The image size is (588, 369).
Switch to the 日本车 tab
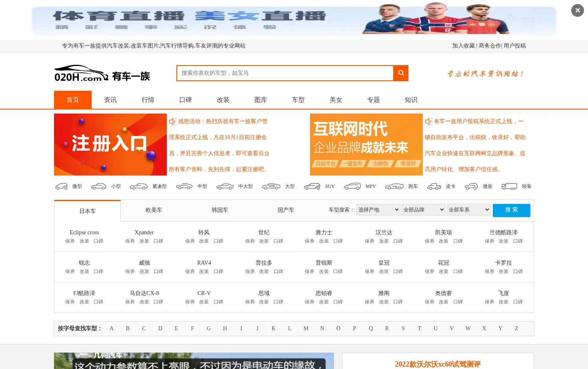pyautogui.click(x=88, y=211)
